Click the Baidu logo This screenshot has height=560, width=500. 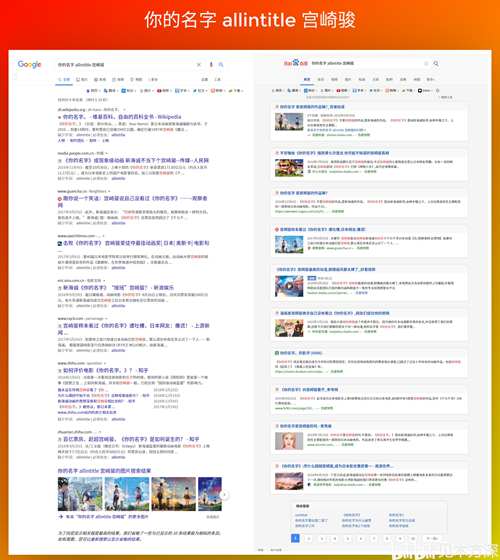(295, 63)
